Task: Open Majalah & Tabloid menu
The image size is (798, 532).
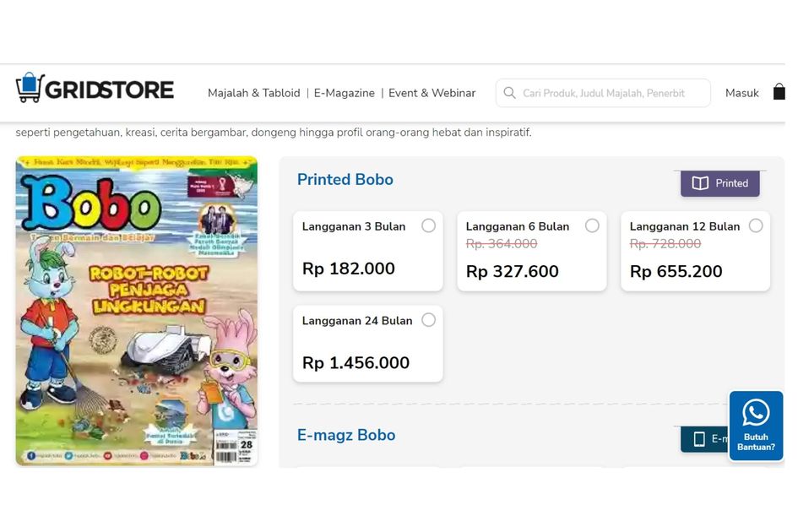Action: (x=253, y=93)
